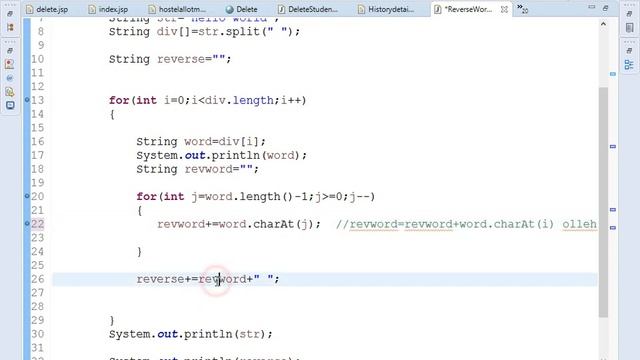Jump to the third overview ruler annotation
This screenshot has height=360, width=640.
[613, 209]
